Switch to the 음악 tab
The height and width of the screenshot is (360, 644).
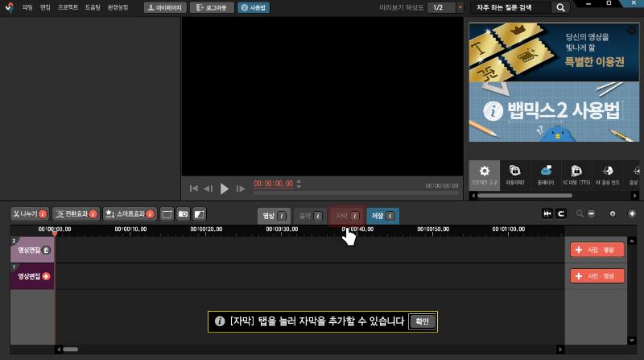[310, 216]
